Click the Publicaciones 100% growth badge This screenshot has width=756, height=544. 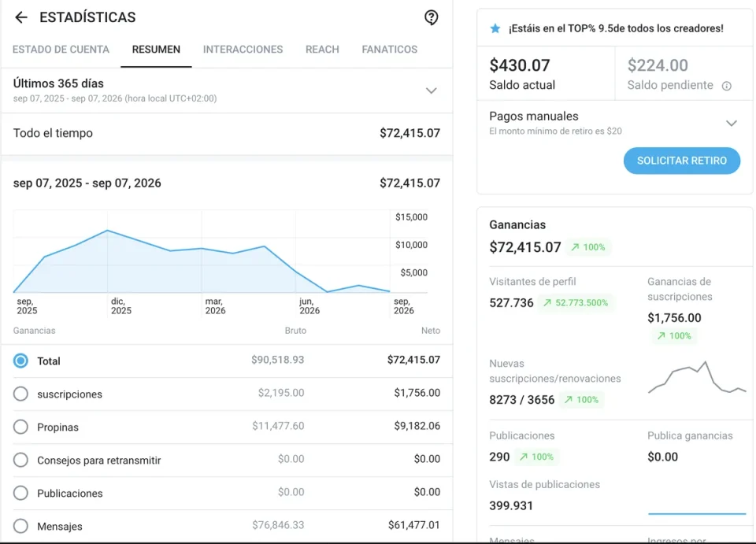point(536,457)
